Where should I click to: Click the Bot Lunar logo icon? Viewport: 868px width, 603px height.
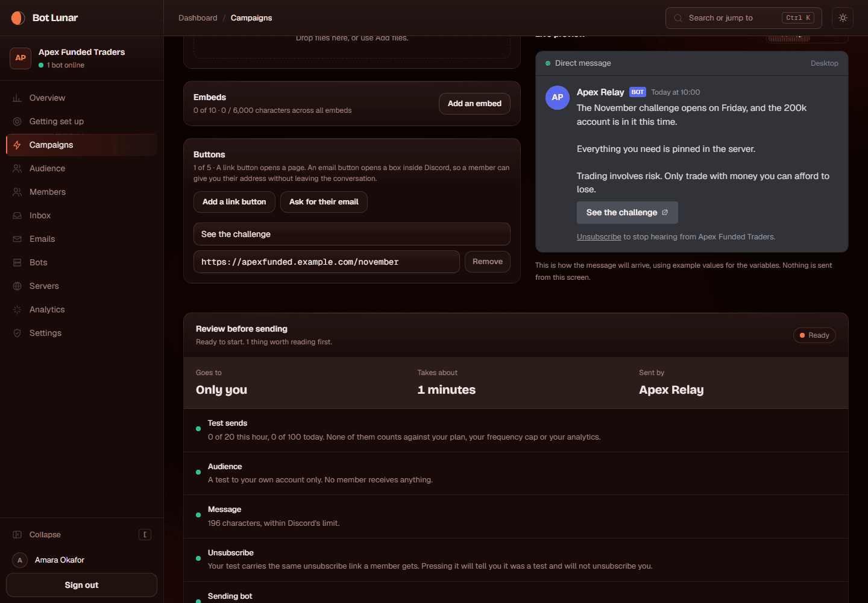point(18,18)
